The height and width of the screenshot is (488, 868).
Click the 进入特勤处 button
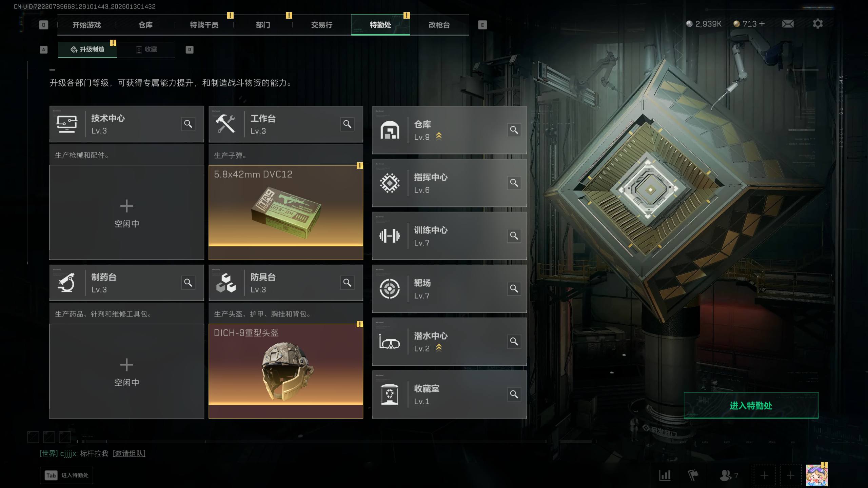tap(751, 405)
